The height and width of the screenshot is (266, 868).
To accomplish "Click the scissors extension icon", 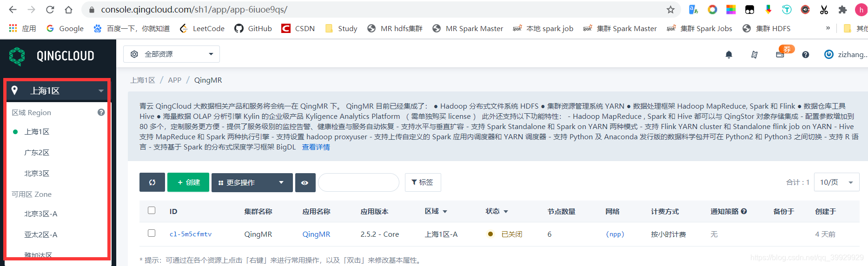I will tap(824, 9).
